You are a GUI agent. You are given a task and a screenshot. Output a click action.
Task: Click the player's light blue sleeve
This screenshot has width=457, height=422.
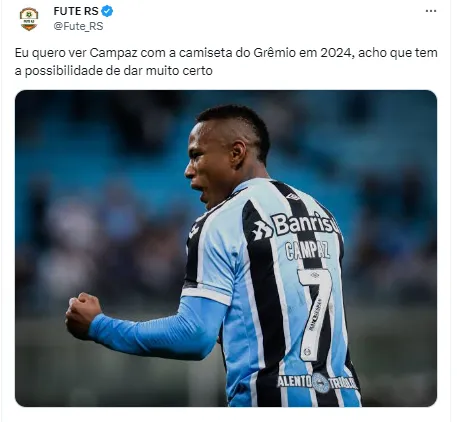point(157,328)
